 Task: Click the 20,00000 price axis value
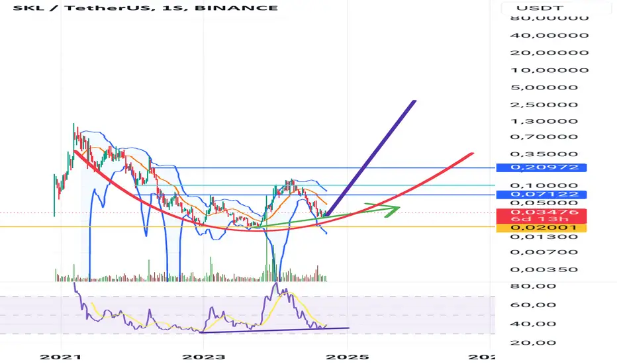coord(549,53)
